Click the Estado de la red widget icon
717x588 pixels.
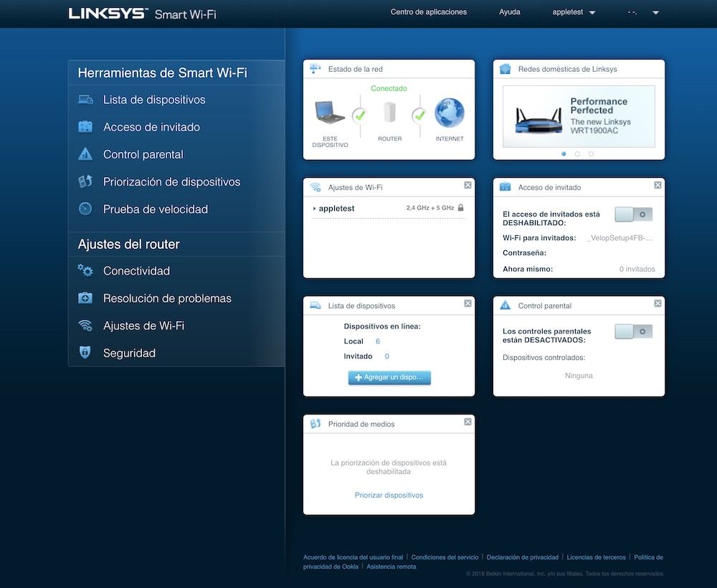315,69
